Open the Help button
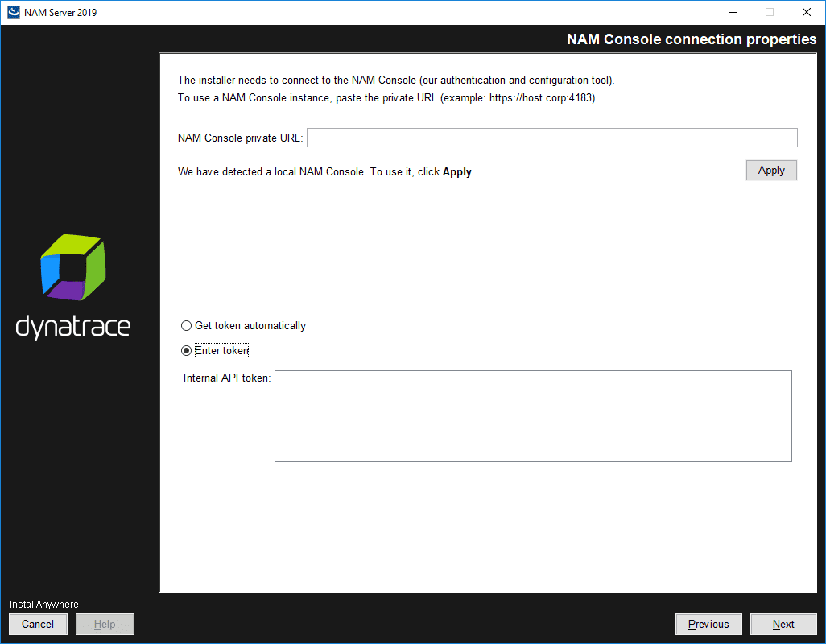 pyautogui.click(x=105, y=624)
